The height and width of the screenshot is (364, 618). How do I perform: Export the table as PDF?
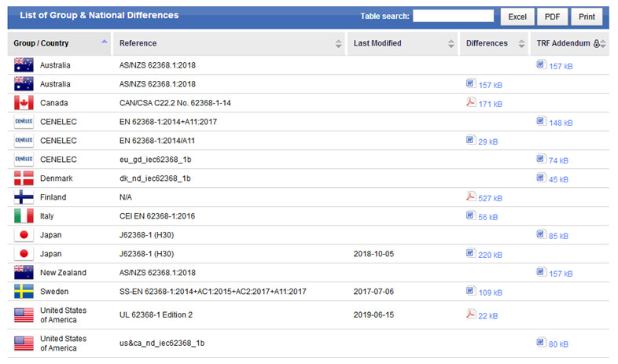tap(552, 17)
